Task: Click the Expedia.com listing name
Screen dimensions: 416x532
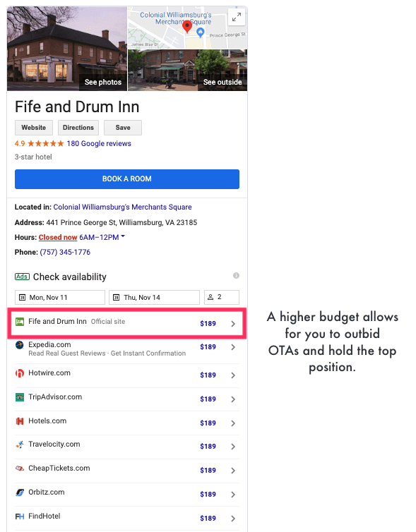Action: [x=49, y=345]
